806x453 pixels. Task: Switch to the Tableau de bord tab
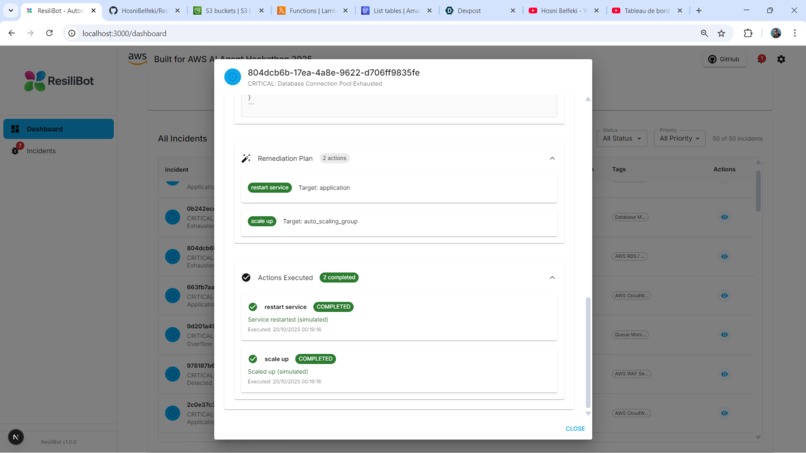tap(647, 10)
